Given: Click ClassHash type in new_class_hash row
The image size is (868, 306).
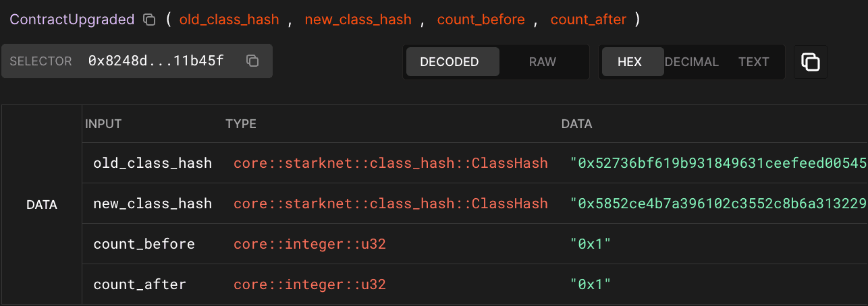Looking at the screenshot, I should tap(391, 204).
